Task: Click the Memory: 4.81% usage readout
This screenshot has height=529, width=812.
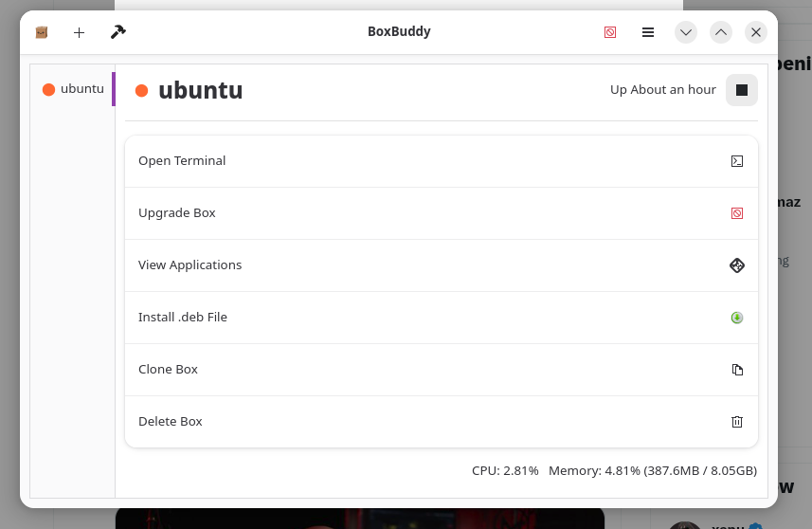Action: point(653,470)
